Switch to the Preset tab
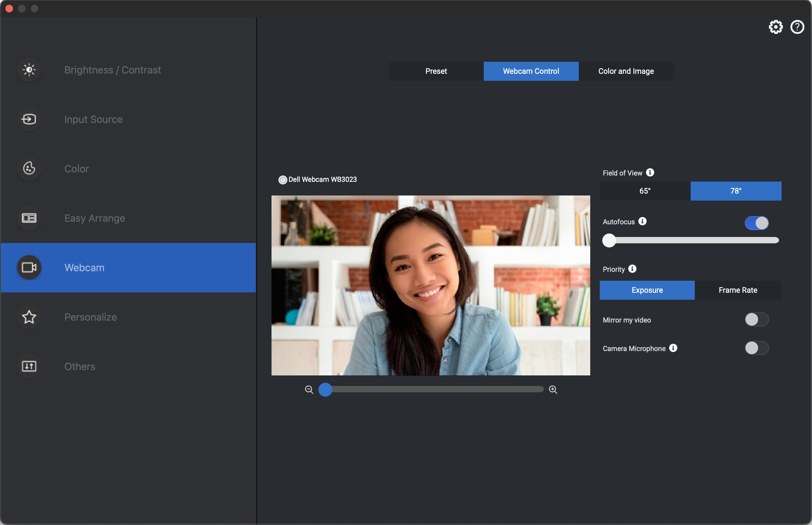This screenshot has width=812, height=525. click(436, 70)
